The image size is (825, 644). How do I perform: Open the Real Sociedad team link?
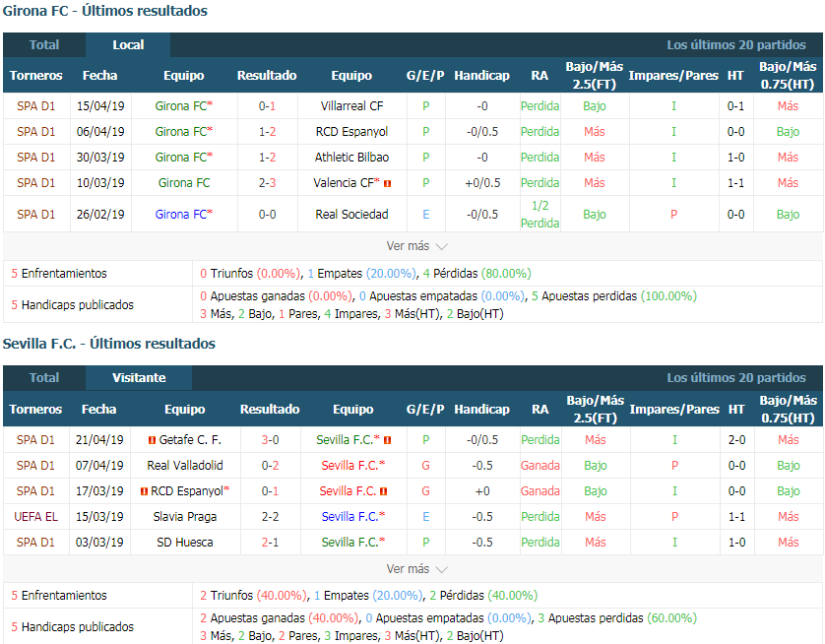click(352, 215)
